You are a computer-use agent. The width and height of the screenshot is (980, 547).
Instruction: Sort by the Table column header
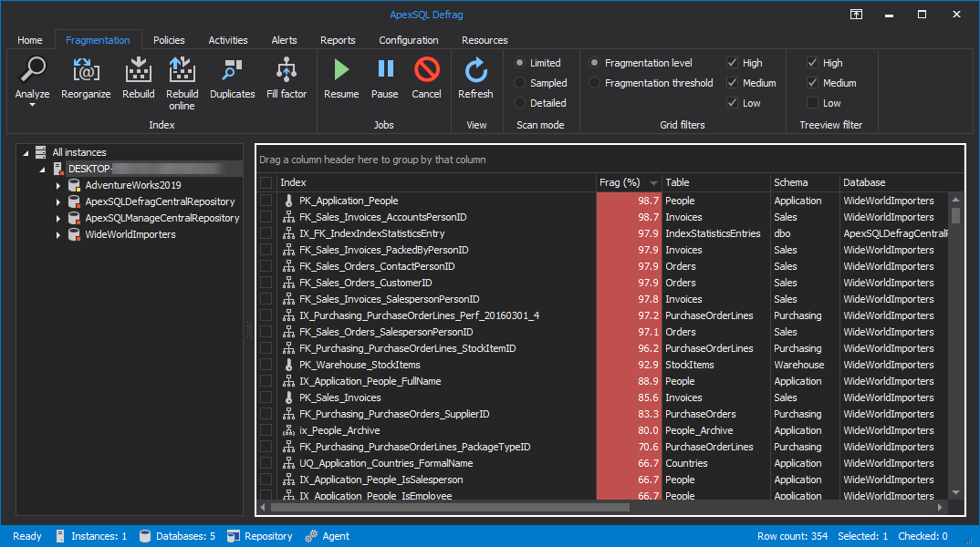(x=715, y=182)
